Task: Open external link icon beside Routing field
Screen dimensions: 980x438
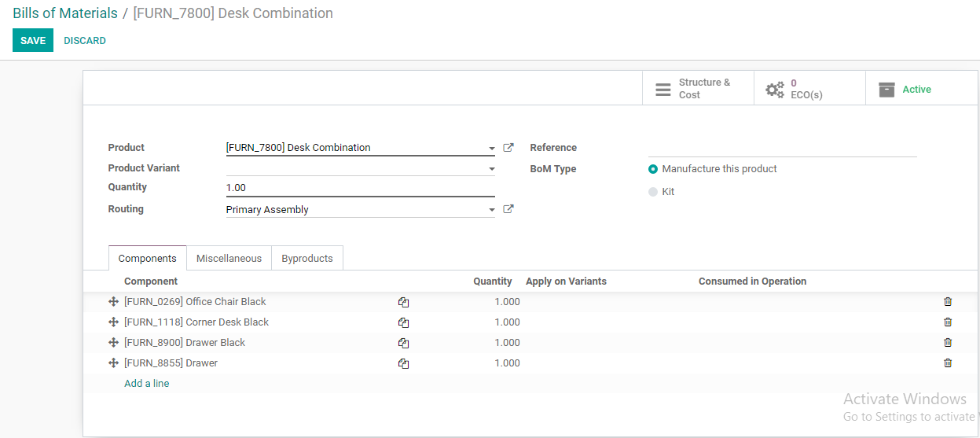Action: click(508, 209)
